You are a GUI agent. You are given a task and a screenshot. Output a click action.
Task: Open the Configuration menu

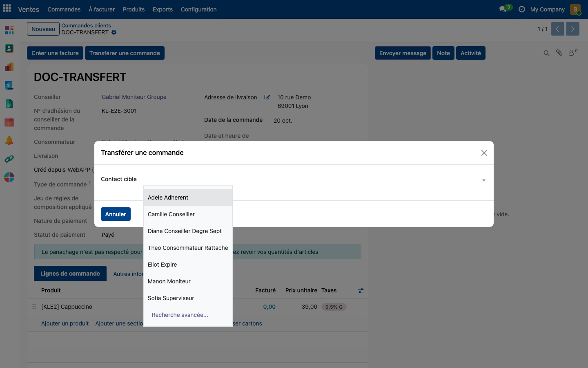(199, 9)
